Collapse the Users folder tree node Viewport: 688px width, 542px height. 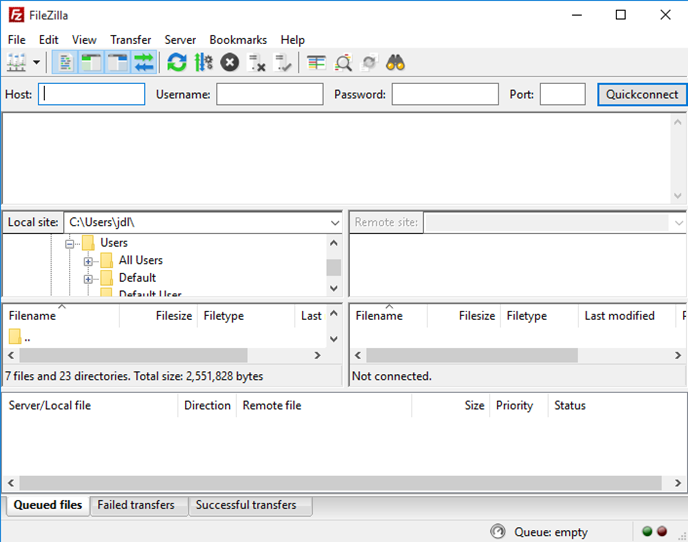(x=69, y=244)
